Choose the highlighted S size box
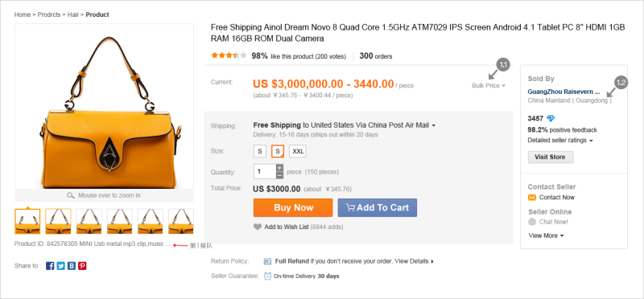 278,151
